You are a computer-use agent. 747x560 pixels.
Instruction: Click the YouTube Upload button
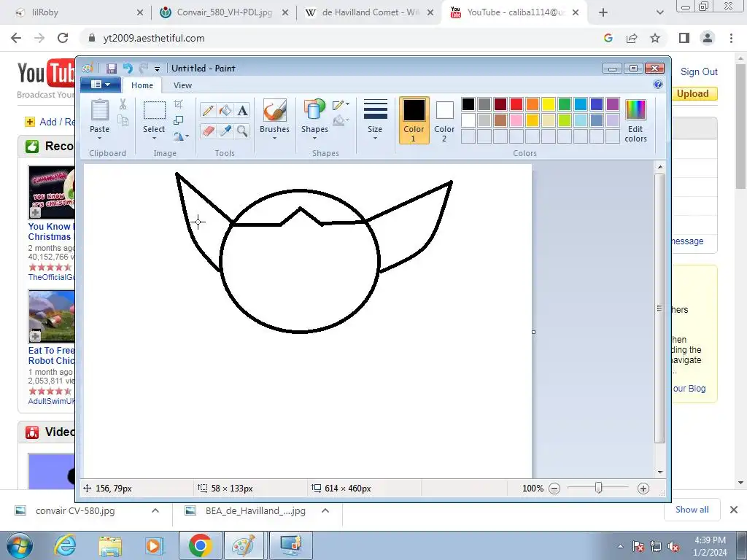pos(693,94)
